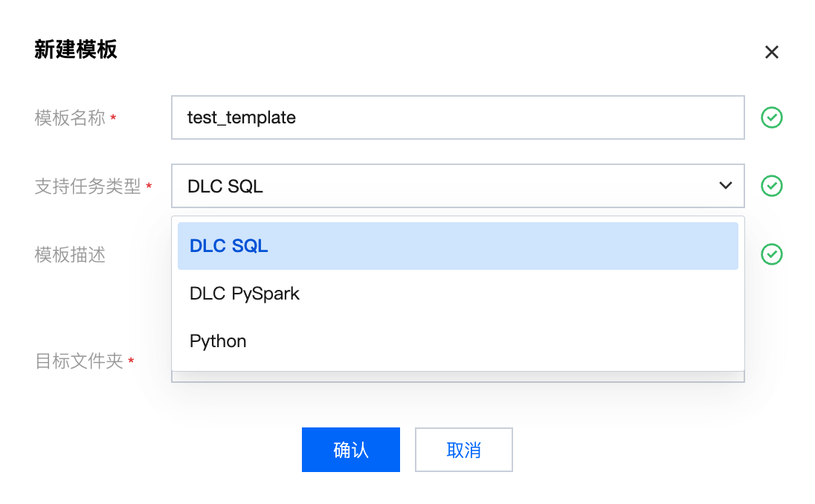This screenshot has height=504, width=815.
Task: Choose the highlighted DLC SQL option
Action: pos(457,246)
